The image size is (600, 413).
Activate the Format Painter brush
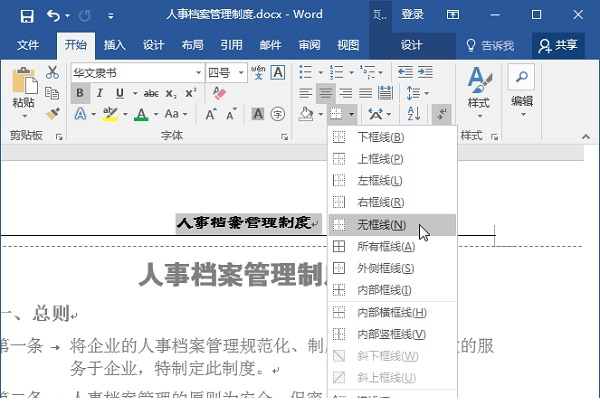(52, 114)
